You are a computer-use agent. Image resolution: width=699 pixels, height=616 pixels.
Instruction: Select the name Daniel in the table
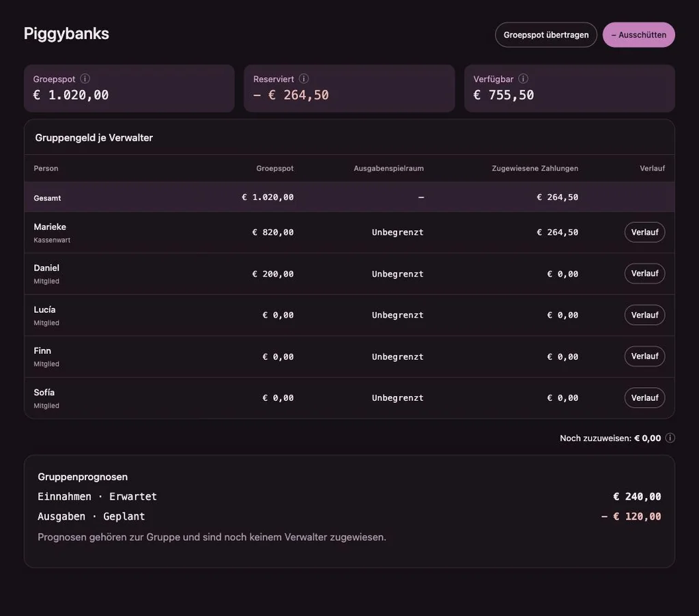click(46, 268)
